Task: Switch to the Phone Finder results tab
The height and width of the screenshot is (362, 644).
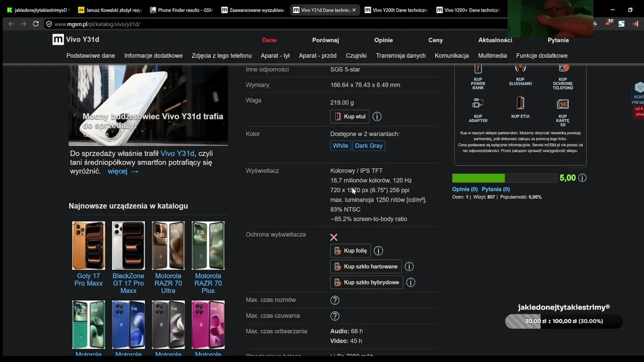Action: point(182,10)
